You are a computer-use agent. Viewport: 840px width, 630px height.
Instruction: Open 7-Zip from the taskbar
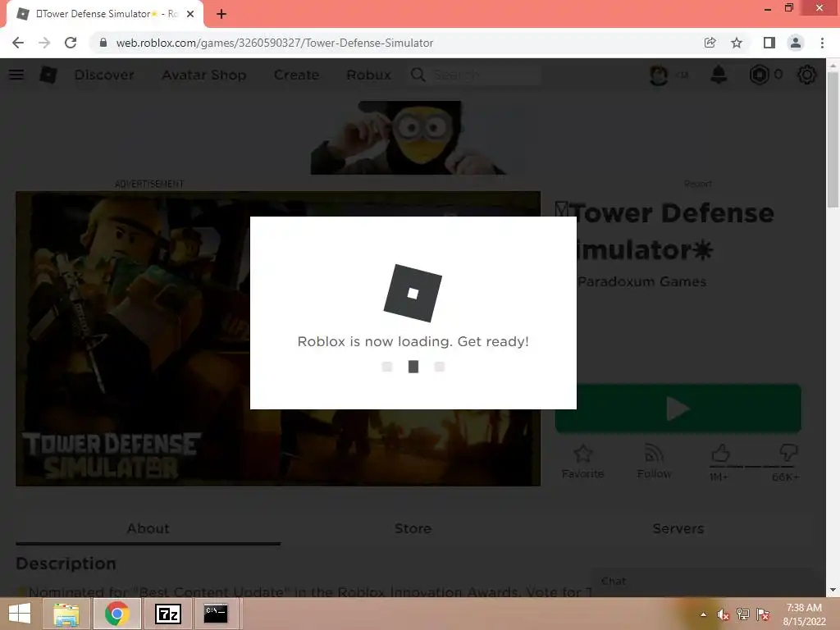pos(167,614)
